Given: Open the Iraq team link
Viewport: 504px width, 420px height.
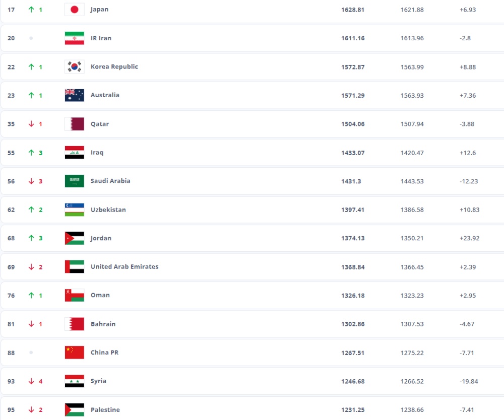Looking at the screenshot, I should (97, 153).
